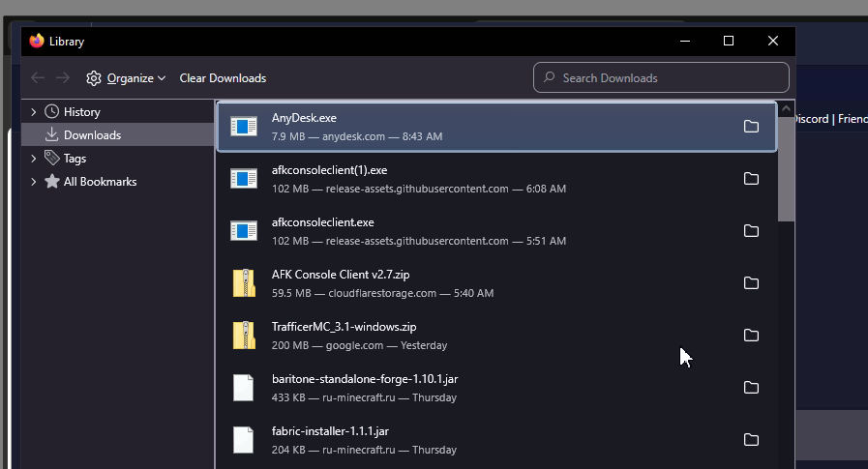Select the afkconsoleclient.exe file name
The image size is (868, 469).
click(x=323, y=222)
